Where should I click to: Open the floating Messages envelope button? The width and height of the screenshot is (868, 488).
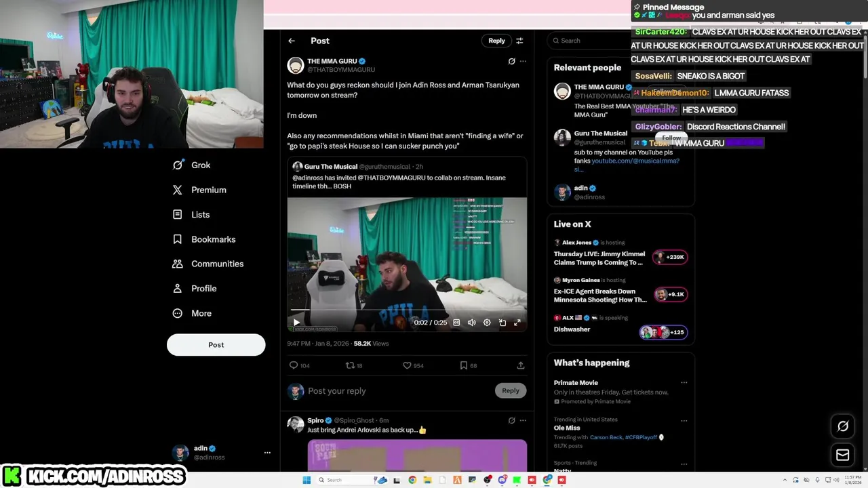point(843,455)
